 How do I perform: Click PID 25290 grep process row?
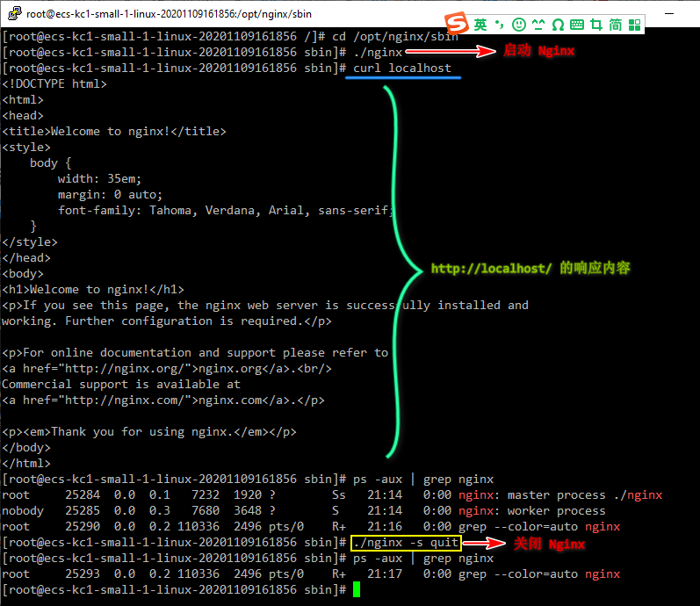click(83, 526)
